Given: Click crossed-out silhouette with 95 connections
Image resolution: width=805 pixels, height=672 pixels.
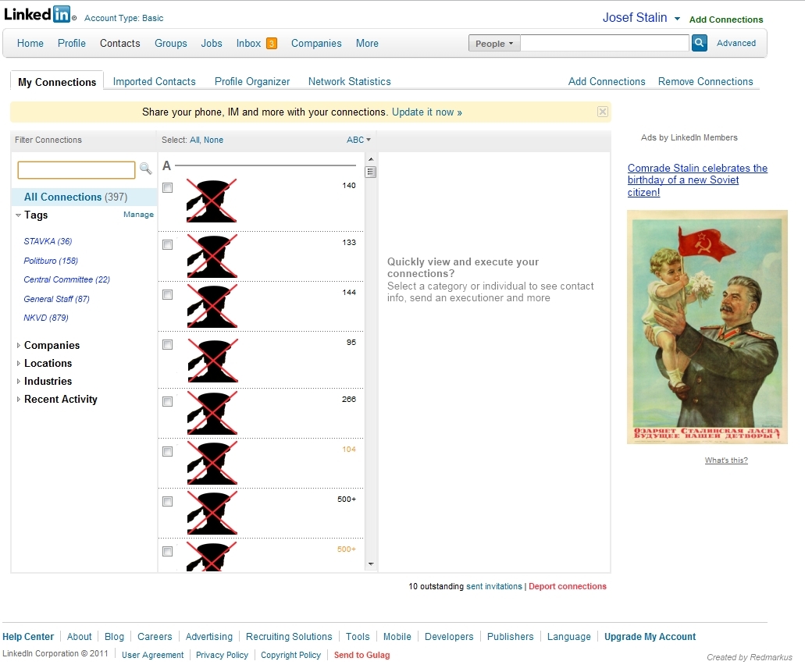Looking at the screenshot, I should (212, 361).
